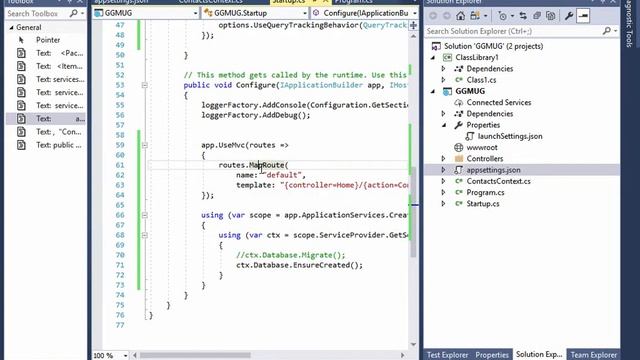Viewport: 640px width, 360px height.
Task: Switch to the Solution Explorer bottom tab
Action: [x=539, y=354]
